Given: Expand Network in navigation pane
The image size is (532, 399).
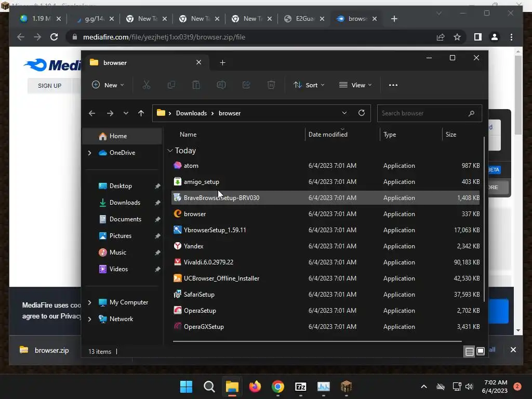Looking at the screenshot, I should 89,319.
